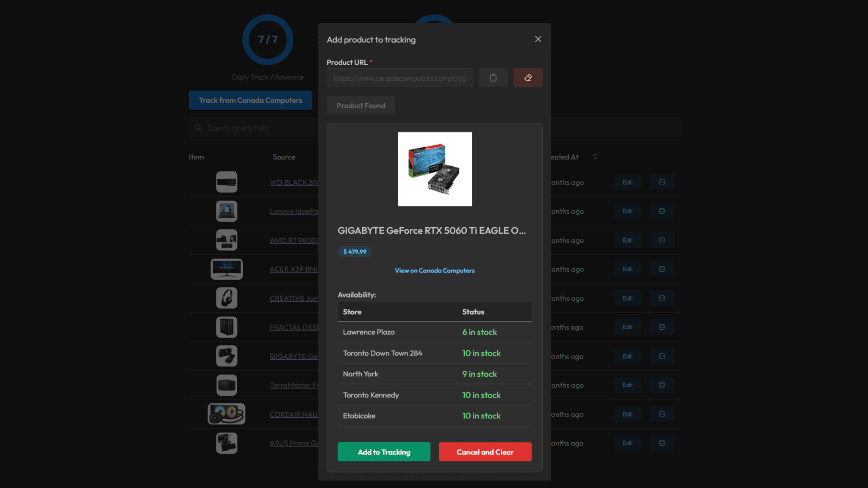Click the database icon in WD BLACK row
Screen dimensions: 868x488
point(662,182)
